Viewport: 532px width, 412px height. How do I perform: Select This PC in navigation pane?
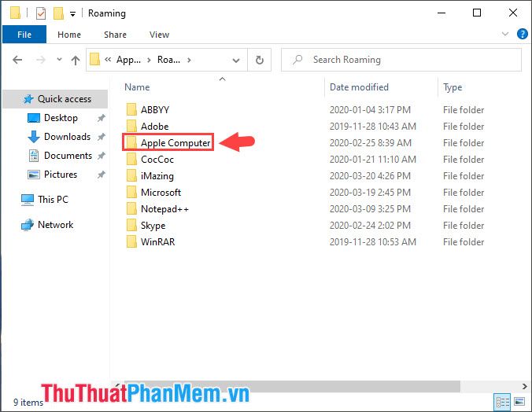(53, 200)
